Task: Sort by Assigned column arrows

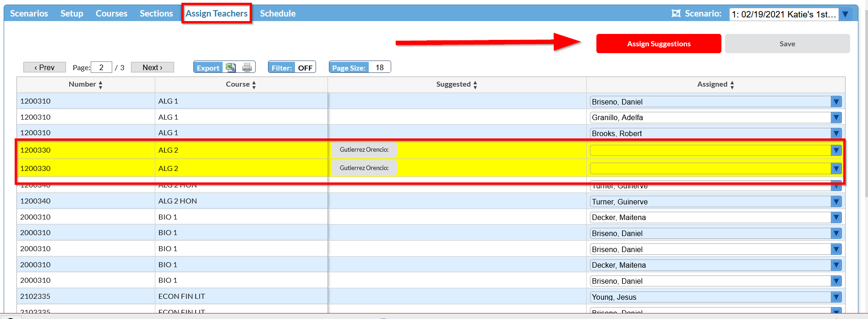Action: pyautogui.click(x=732, y=85)
